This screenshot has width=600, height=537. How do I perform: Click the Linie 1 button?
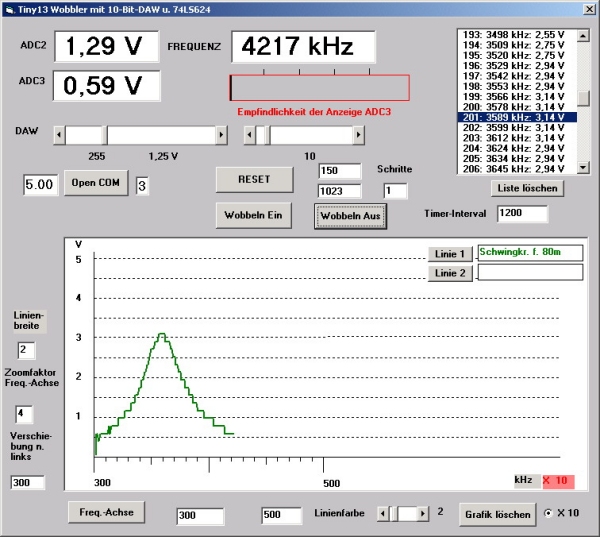click(448, 254)
